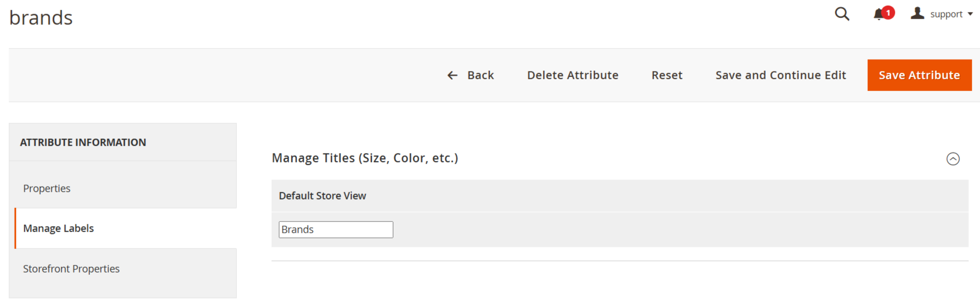Open the notifications bell
This screenshot has height=304, width=980.
point(878,15)
